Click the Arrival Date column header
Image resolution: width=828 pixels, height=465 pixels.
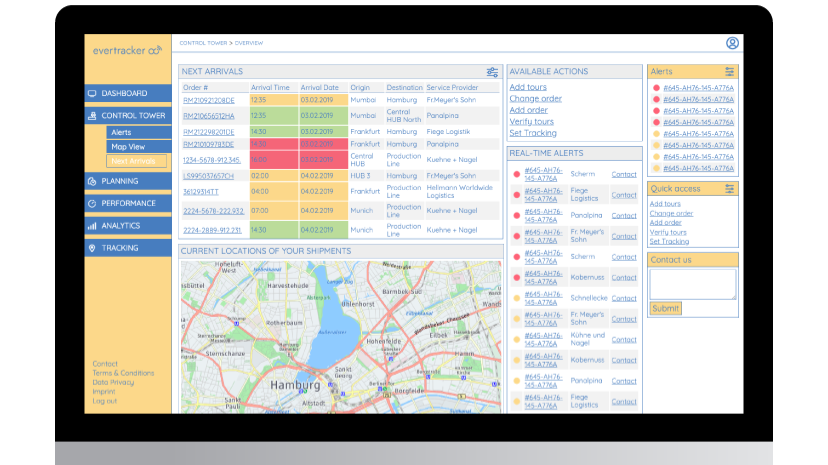click(x=319, y=88)
